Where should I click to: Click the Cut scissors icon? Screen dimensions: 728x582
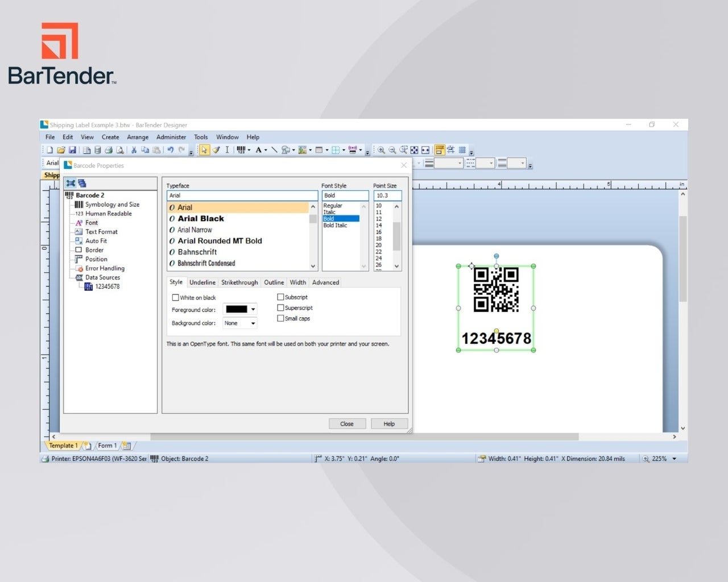[134, 150]
